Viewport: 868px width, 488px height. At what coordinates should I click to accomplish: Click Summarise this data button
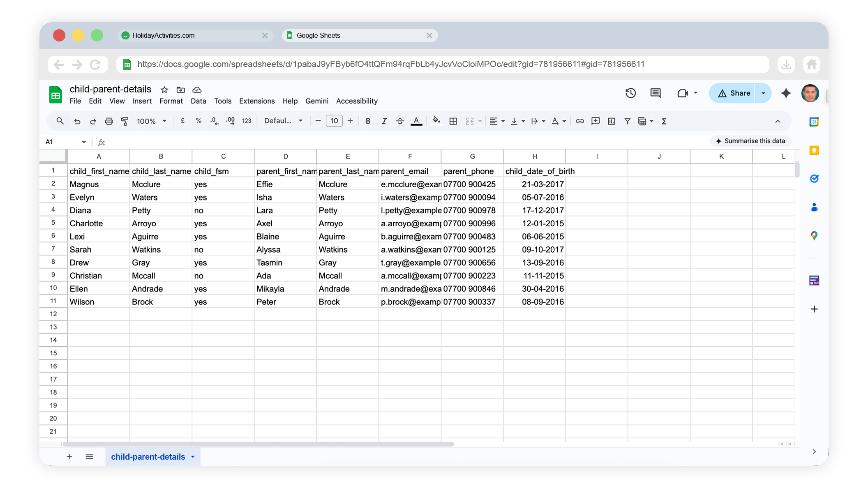pos(750,141)
